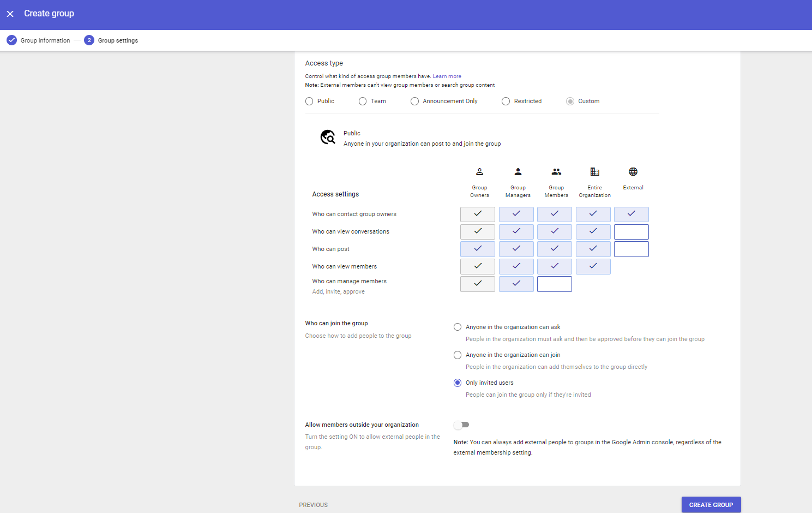Choose Anyone in the organization can join
The height and width of the screenshot is (513, 812).
coord(457,355)
